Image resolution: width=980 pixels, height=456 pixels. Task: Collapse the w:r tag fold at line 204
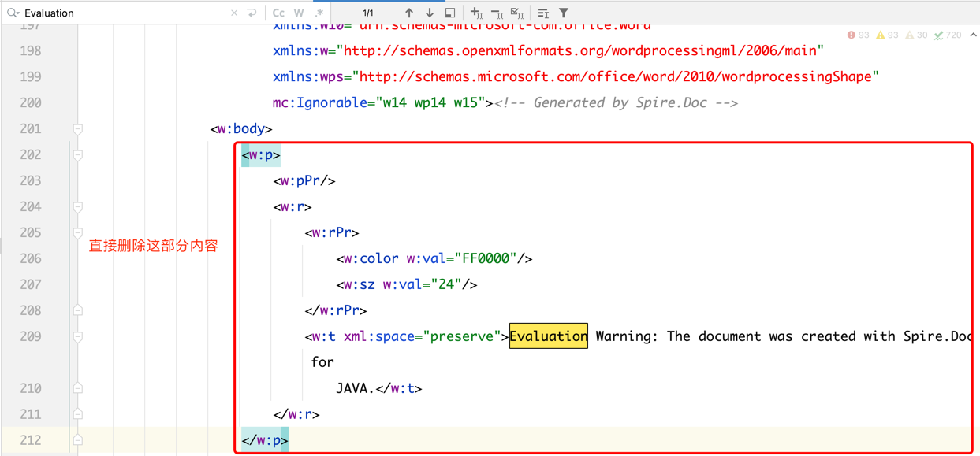[x=78, y=207]
